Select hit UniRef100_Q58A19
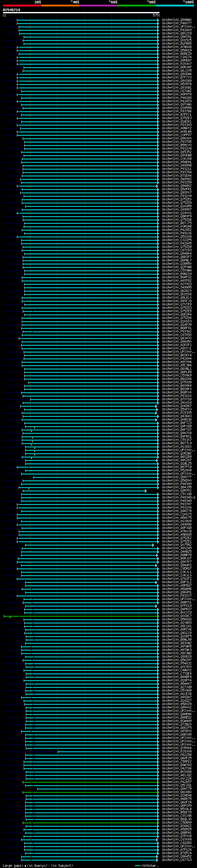 (176, 50)
